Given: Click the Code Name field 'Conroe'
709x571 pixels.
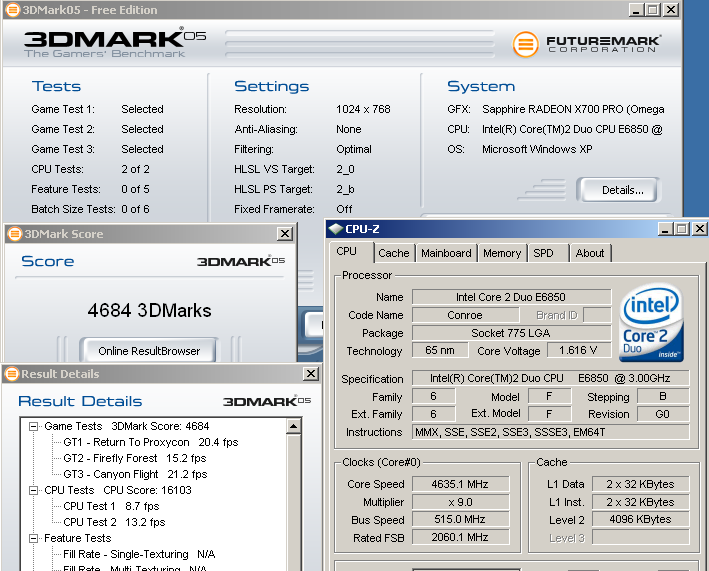Looking at the screenshot, I should point(465,315).
